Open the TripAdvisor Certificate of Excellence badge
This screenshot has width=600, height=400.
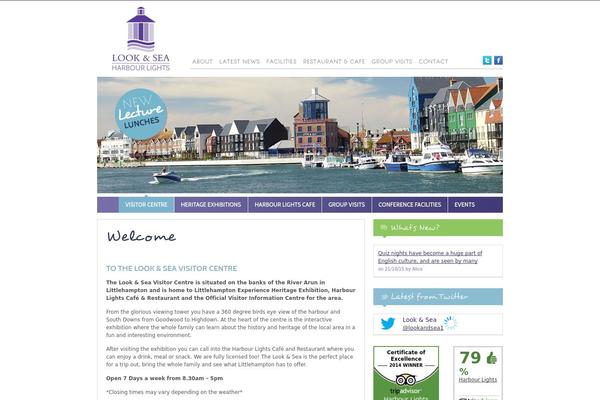[x=406, y=373]
